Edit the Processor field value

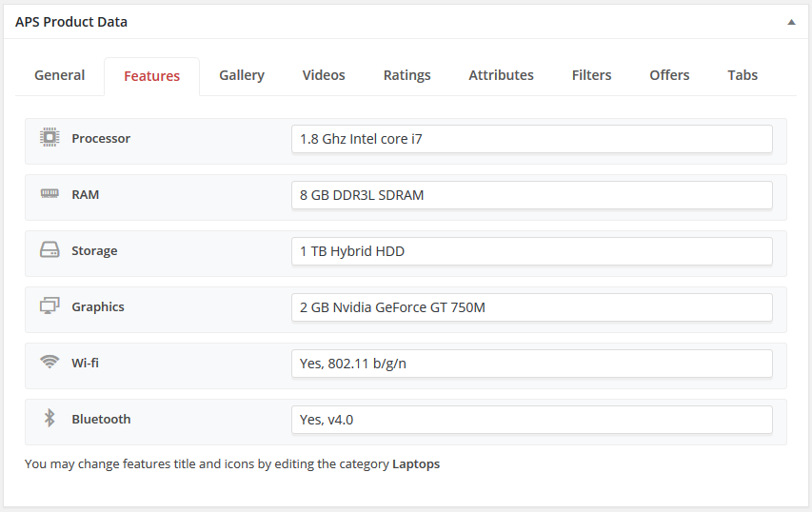[x=532, y=139]
